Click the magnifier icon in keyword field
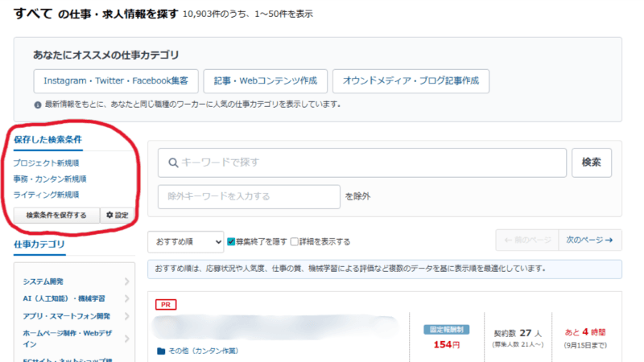This screenshot has width=644, height=362. 173,163
